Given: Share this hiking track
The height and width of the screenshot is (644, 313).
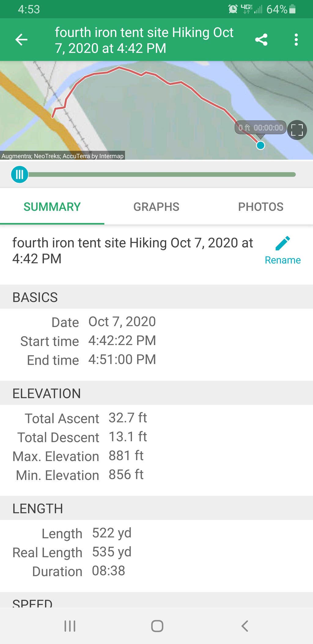Looking at the screenshot, I should (261, 40).
